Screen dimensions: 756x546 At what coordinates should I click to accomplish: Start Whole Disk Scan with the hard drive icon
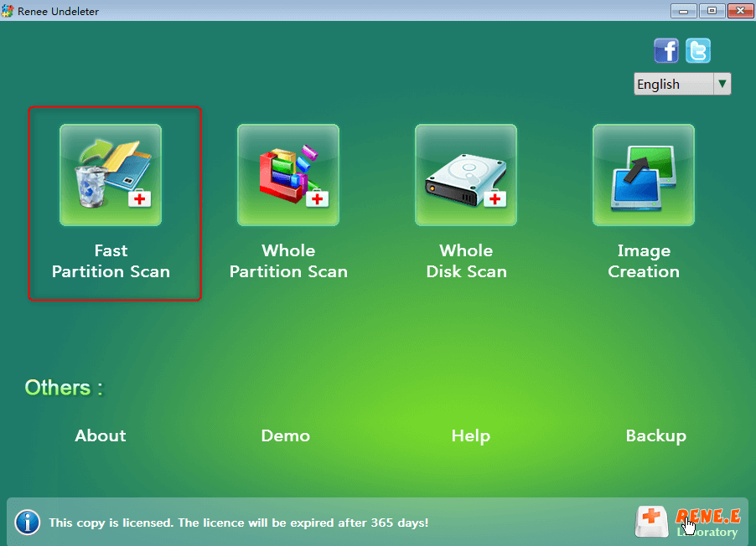(x=466, y=175)
